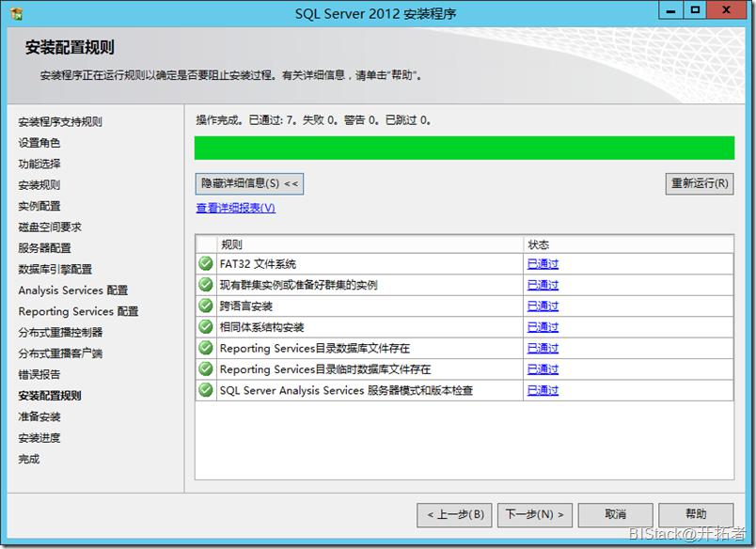Click the check icon for Reporting Services目录临时数据库 rule
This screenshot has width=756, height=549.
click(206, 369)
